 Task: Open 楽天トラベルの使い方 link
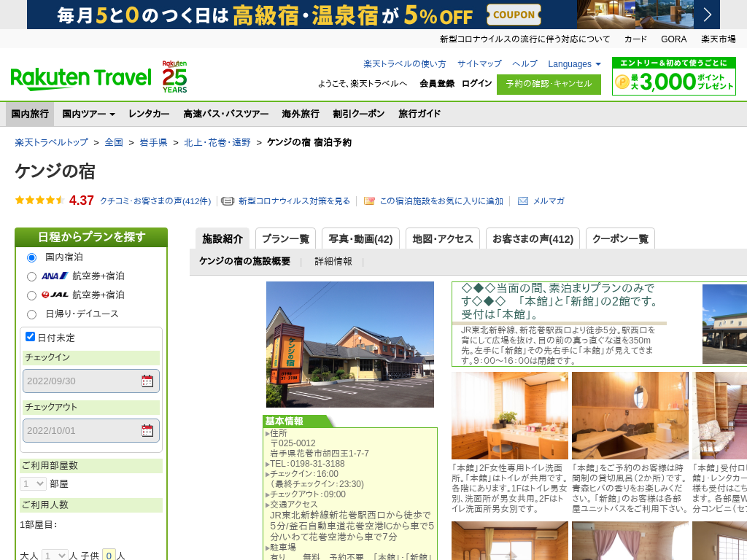405,64
